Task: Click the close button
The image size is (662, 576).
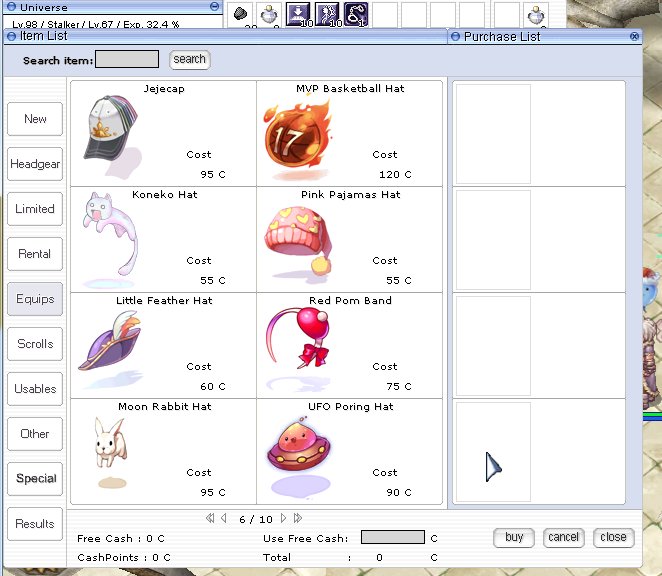Action: click(613, 538)
